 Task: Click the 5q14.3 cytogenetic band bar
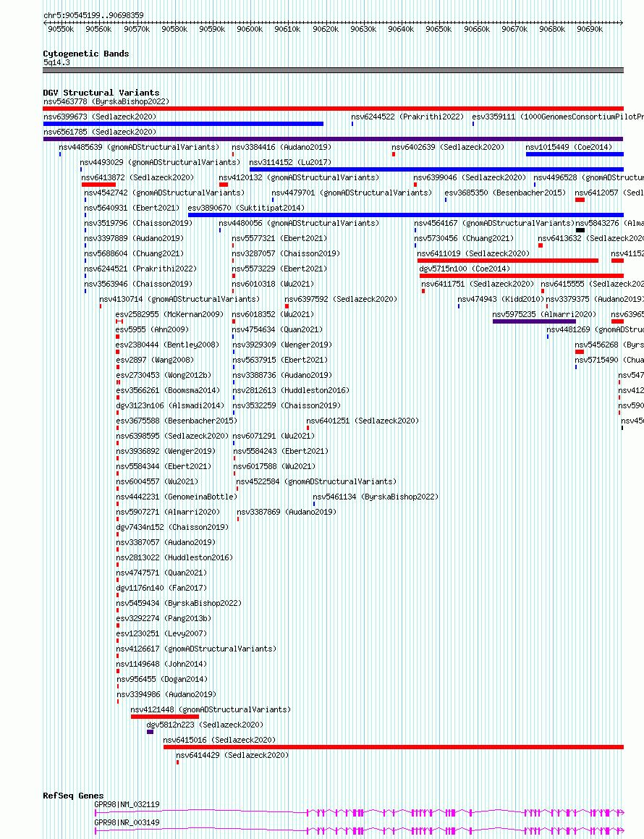tap(334, 70)
